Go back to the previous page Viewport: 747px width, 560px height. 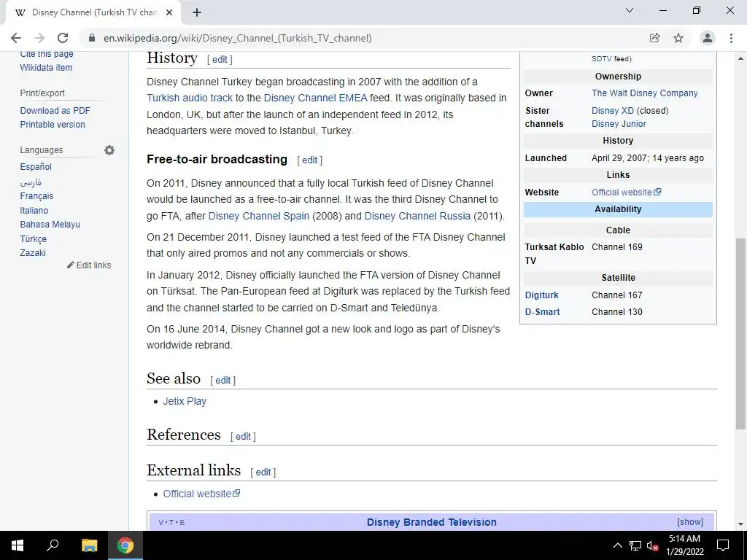pos(16,38)
